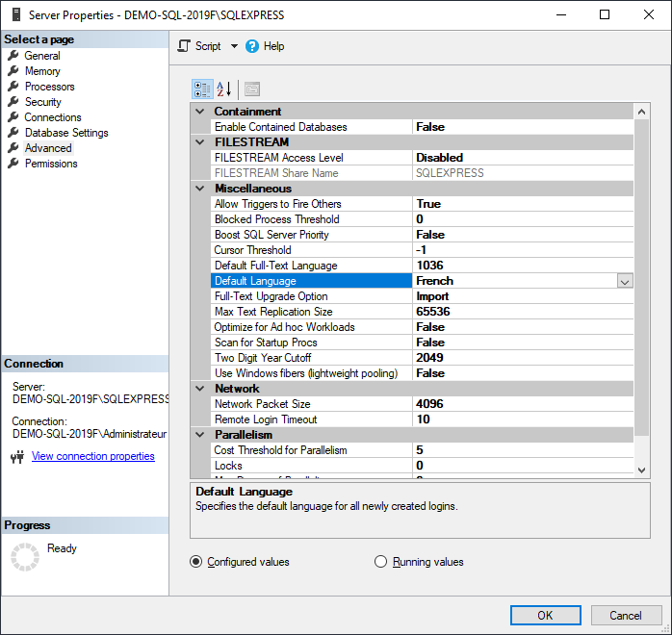This screenshot has height=635, width=672.
Task: Click the wrench icon beside Permissions
Action: [13, 164]
